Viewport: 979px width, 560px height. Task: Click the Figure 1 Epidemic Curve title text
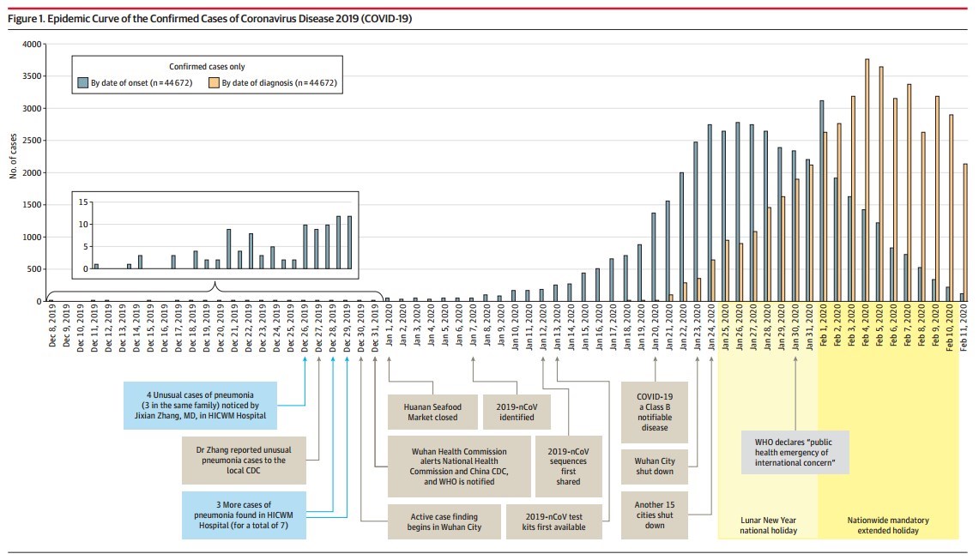[209, 17]
